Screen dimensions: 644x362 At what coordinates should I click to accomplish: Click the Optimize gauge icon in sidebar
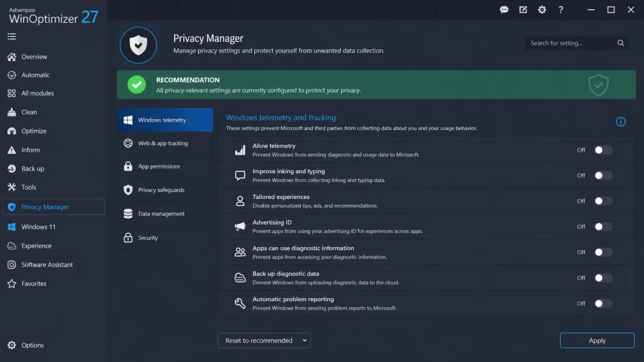[x=12, y=131]
